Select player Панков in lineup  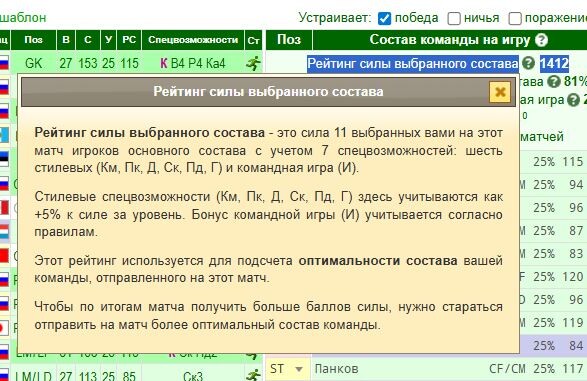(336, 369)
